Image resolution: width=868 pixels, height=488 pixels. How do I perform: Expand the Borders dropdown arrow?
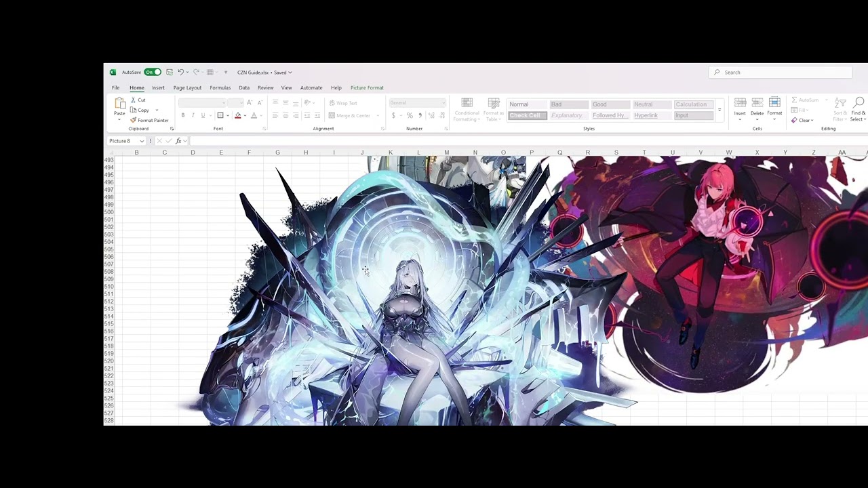point(227,116)
